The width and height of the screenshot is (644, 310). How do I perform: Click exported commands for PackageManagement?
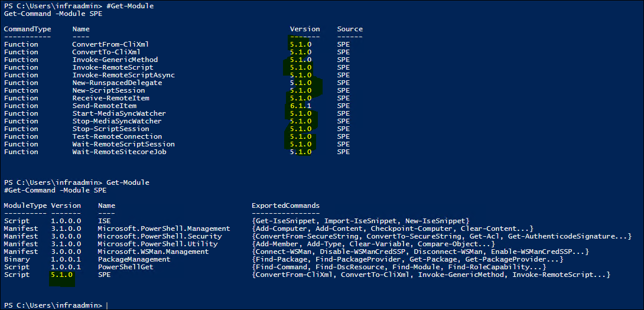[408, 259]
